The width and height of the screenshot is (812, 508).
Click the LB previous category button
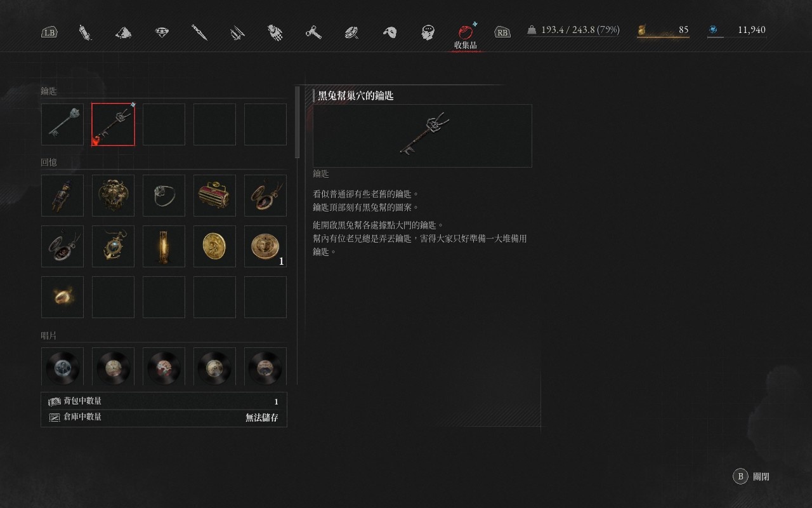[x=49, y=32]
